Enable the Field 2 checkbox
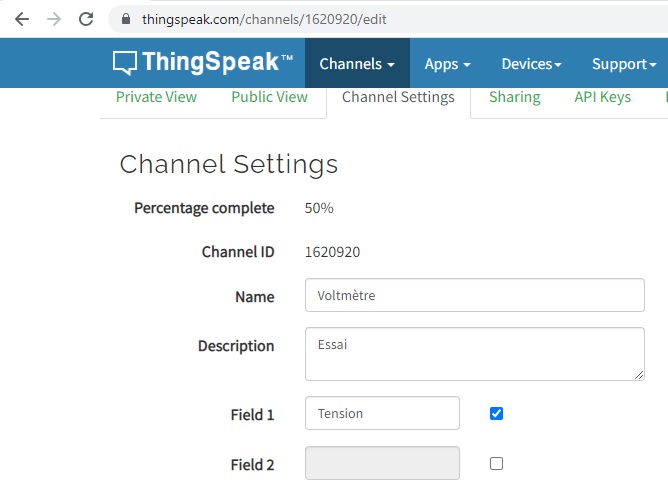 pos(497,463)
